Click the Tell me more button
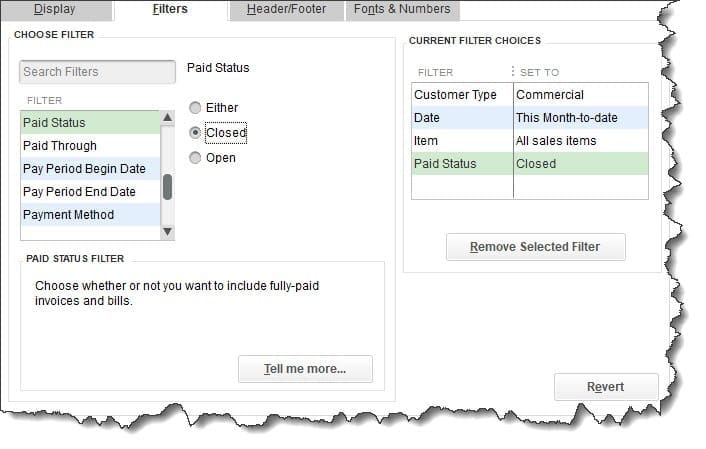The height and width of the screenshot is (449, 706). click(x=305, y=369)
